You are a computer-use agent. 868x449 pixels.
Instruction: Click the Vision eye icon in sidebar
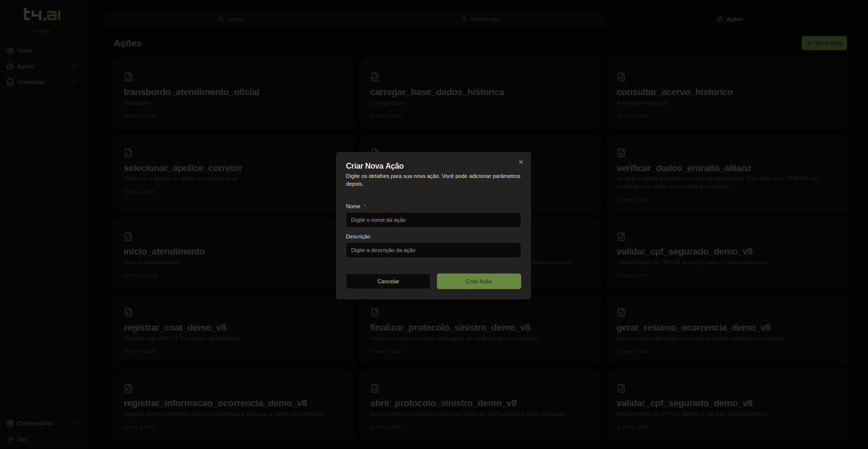(x=10, y=51)
